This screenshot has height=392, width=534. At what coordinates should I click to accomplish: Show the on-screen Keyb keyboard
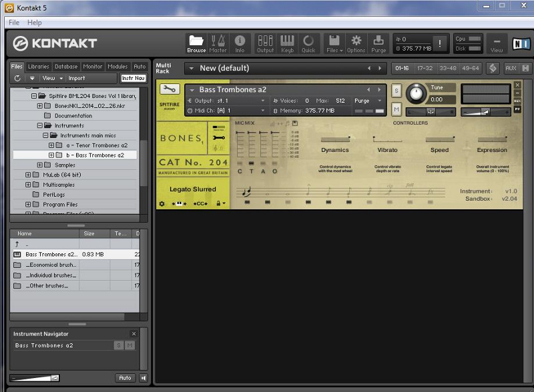pyautogui.click(x=287, y=43)
